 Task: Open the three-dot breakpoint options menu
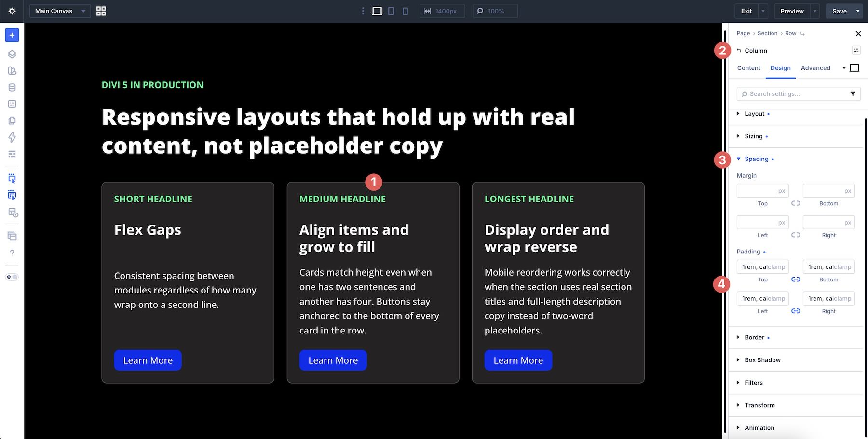pos(363,11)
